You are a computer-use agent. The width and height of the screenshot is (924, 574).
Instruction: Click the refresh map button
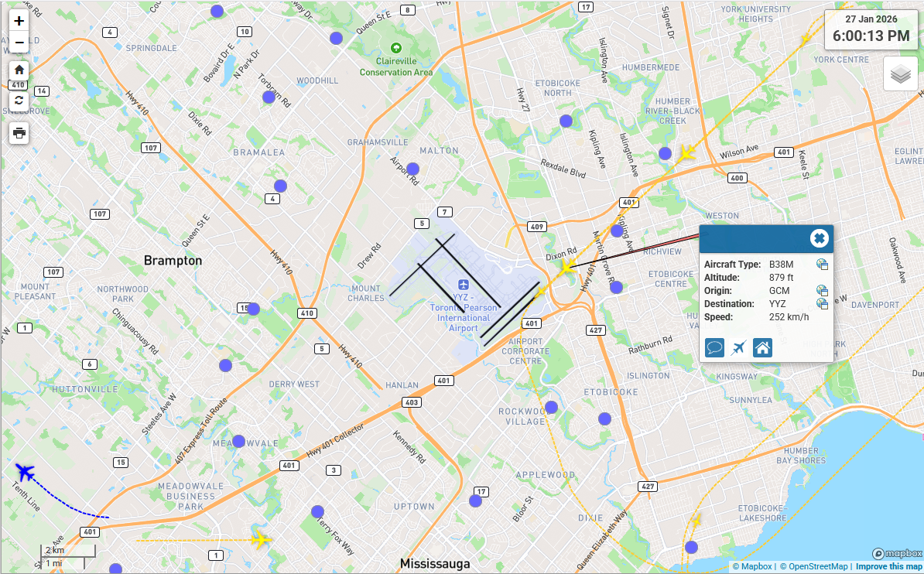click(x=19, y=100)
